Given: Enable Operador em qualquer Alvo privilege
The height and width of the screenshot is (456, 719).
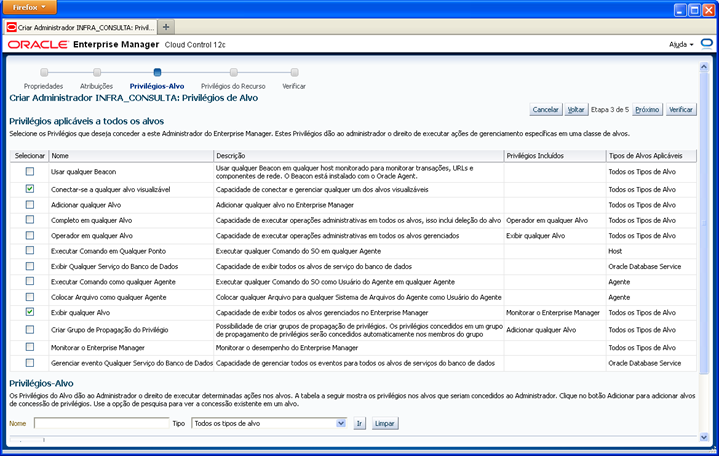Looking at the screenshot, I should pyautogui.click(x=30, y=235).
